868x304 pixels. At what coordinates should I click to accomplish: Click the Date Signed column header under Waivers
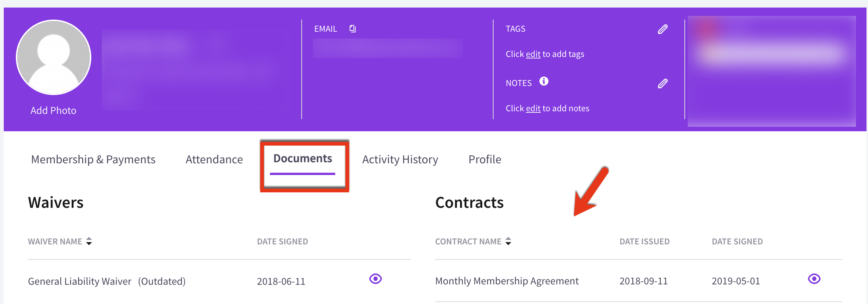point(282,241)
